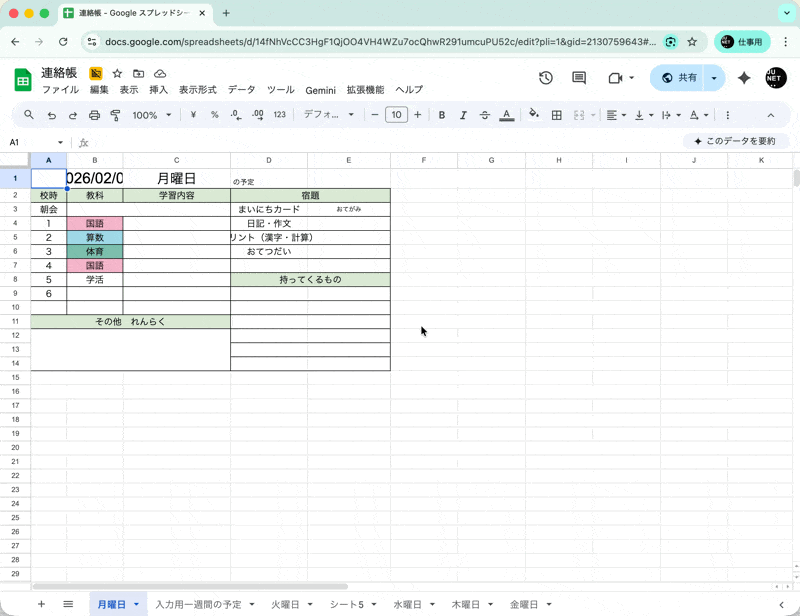Expand the 火曜日 sheet tab menu arrow
The image size is (800, 616).
click(310, 605)
